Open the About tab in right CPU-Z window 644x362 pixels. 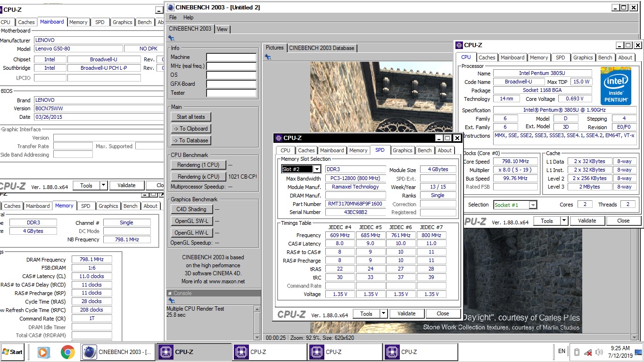[625, 58]
